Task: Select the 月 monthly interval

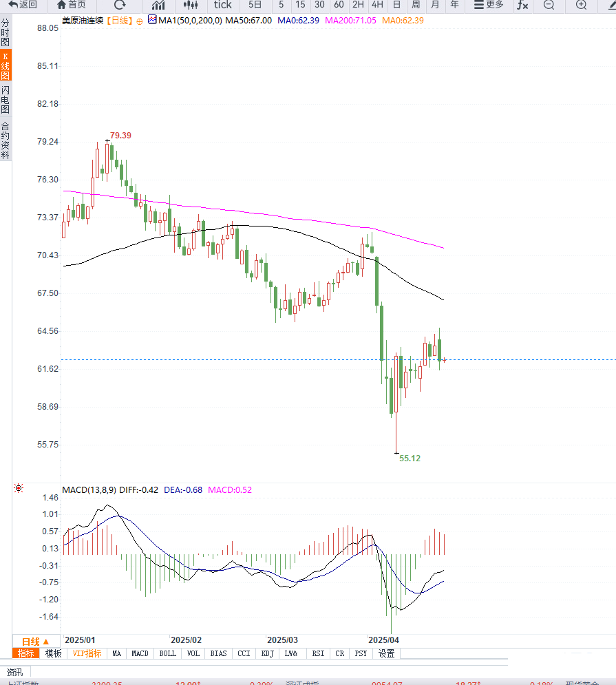Action: 435,5
